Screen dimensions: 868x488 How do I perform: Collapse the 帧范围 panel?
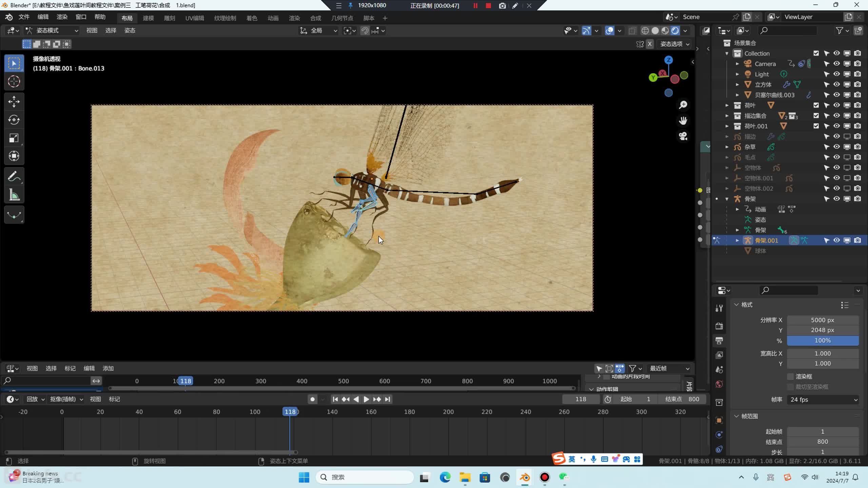click(x=736, y=416)
